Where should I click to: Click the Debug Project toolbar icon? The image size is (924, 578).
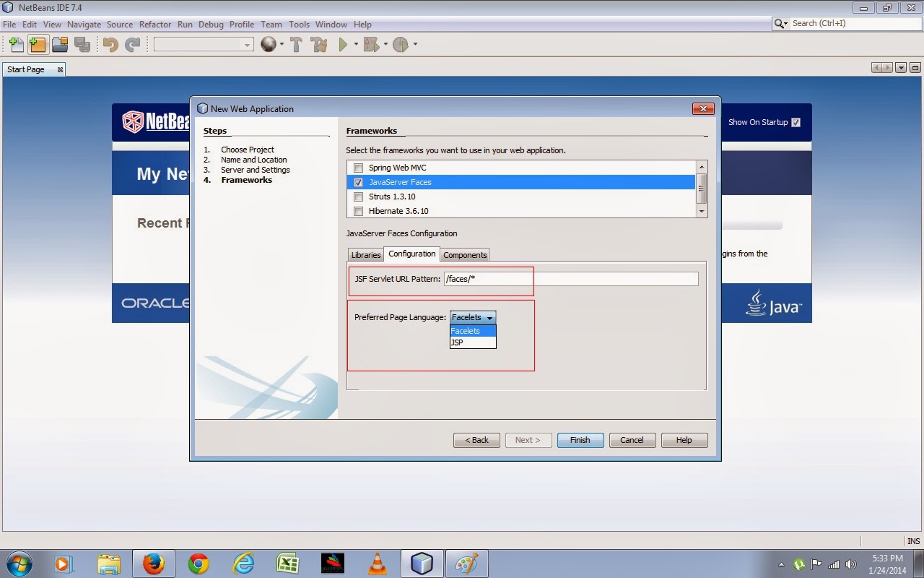point(371,45)
